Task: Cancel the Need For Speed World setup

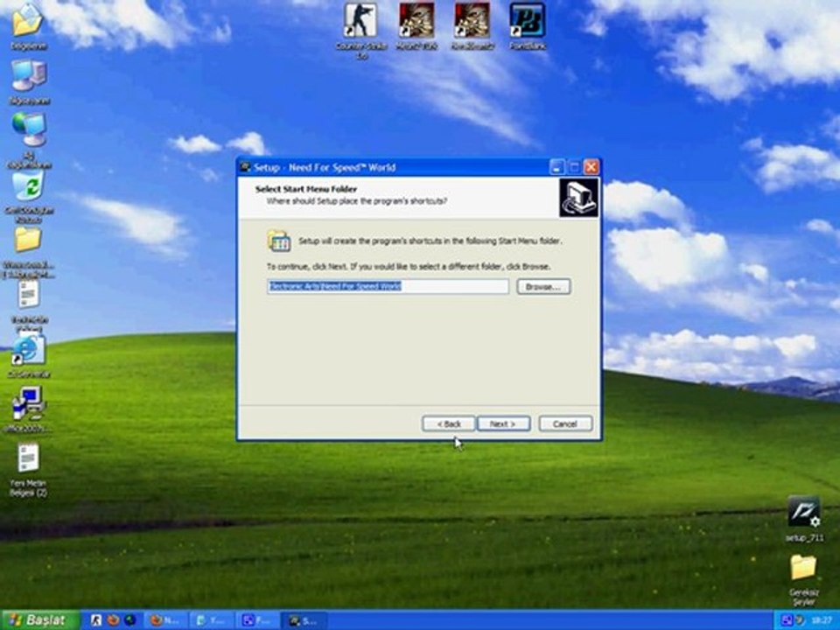Action: coord(565,423)
